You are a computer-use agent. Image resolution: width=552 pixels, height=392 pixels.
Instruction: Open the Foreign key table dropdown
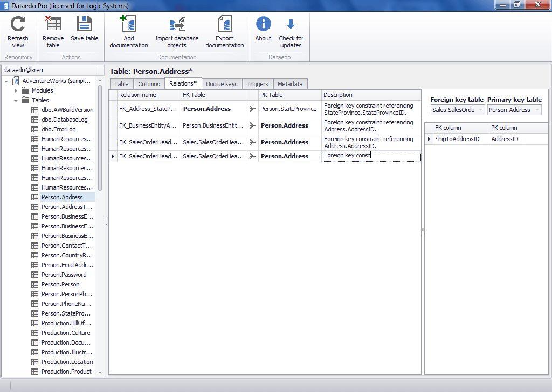(480, 110)
